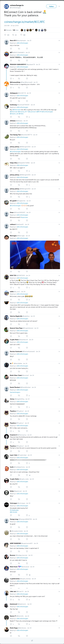
Task: Open the caret menu on the main tweet
Action: coord(59,6)
